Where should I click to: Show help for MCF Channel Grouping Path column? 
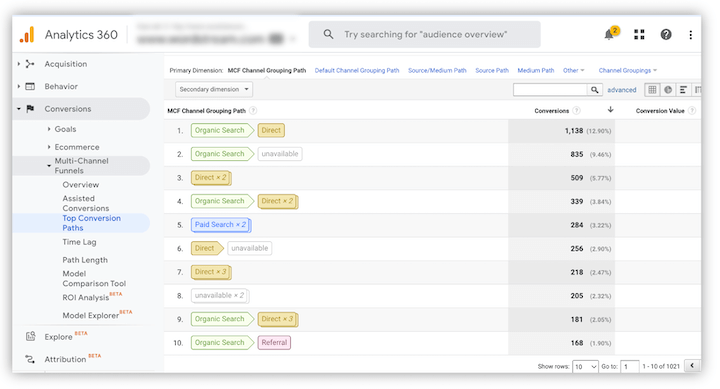(x=253, y=111)
